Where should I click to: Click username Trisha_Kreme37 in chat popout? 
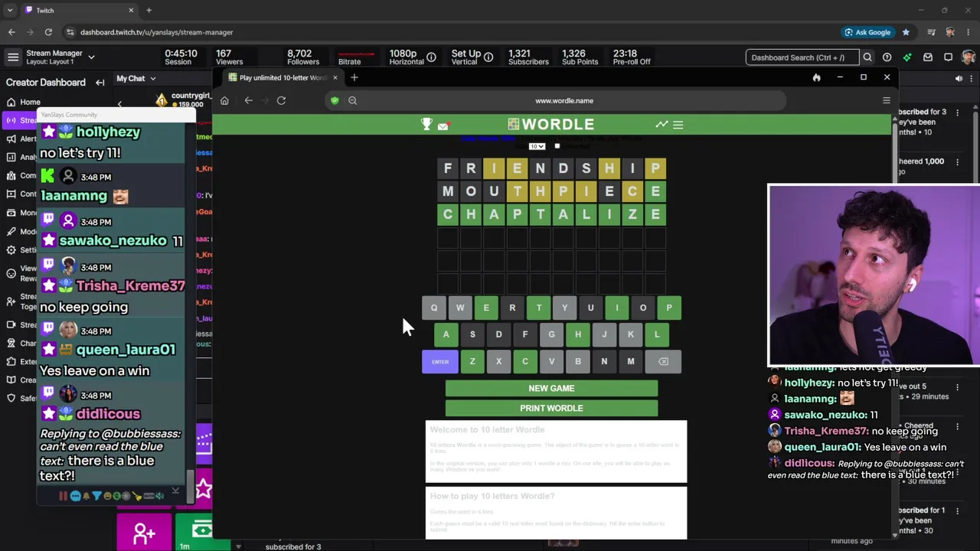click(131, 285)
